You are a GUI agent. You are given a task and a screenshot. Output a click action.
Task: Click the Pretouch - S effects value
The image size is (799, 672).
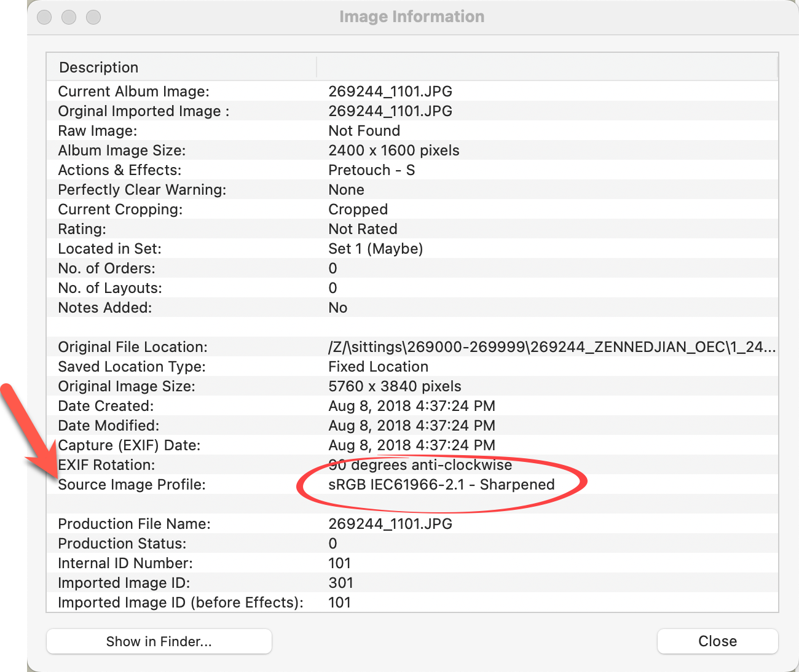click(371, 170)
